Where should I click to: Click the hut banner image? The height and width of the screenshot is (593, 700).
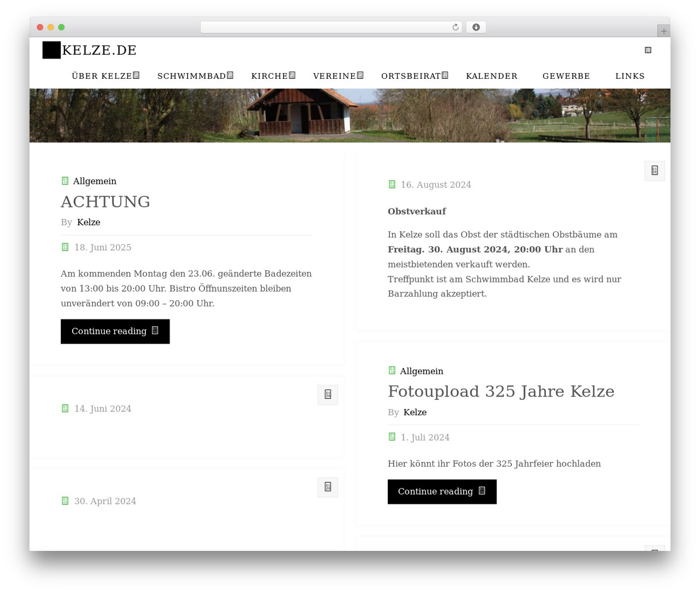[350, 115]
